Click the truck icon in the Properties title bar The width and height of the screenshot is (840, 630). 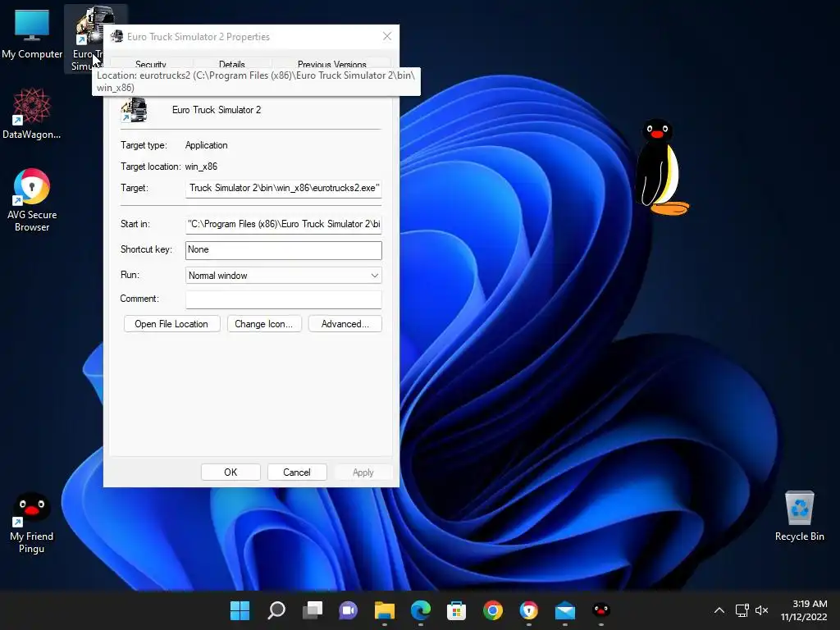pyautogui.click(x=116, y=36)
